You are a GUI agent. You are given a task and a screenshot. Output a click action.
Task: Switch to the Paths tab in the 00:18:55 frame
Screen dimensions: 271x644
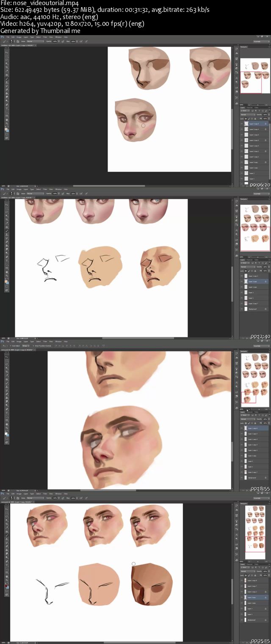click(x=257, y=412)
